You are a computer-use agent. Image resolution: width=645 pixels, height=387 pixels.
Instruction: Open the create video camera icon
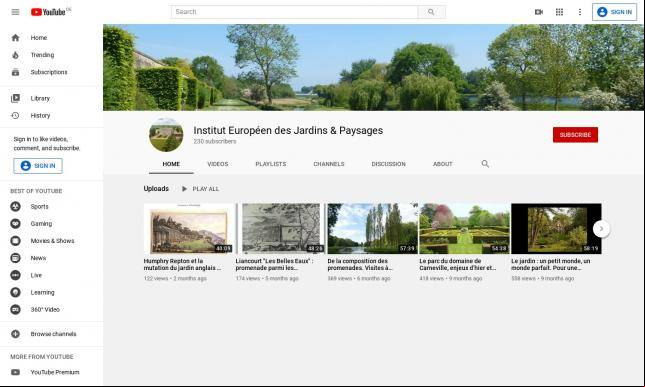[x=538, y=12]
